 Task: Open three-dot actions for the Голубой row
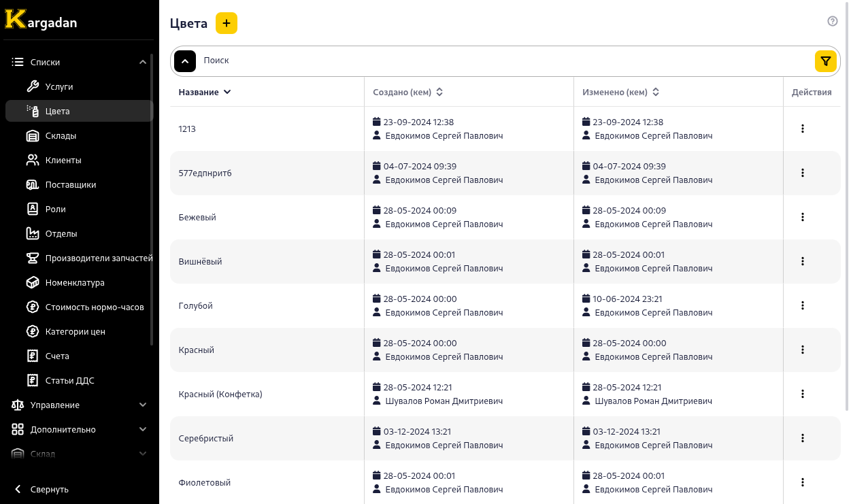(x=803, y=305)
